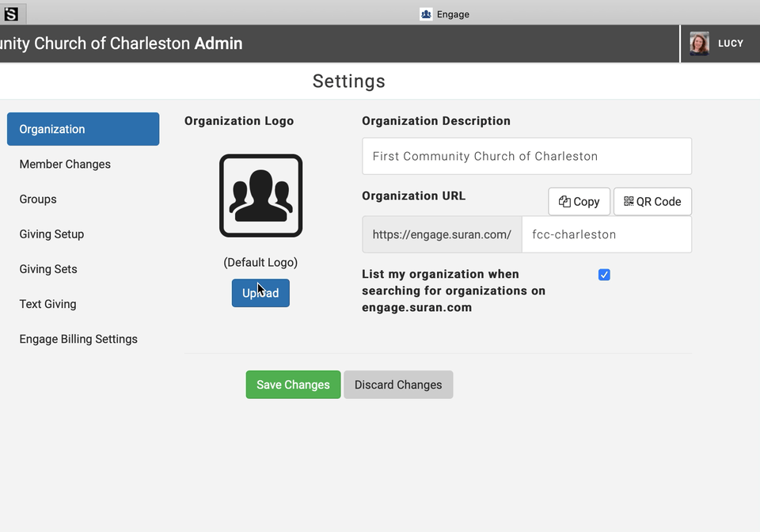Click the Organization Description text field

(x=526, y=156)
